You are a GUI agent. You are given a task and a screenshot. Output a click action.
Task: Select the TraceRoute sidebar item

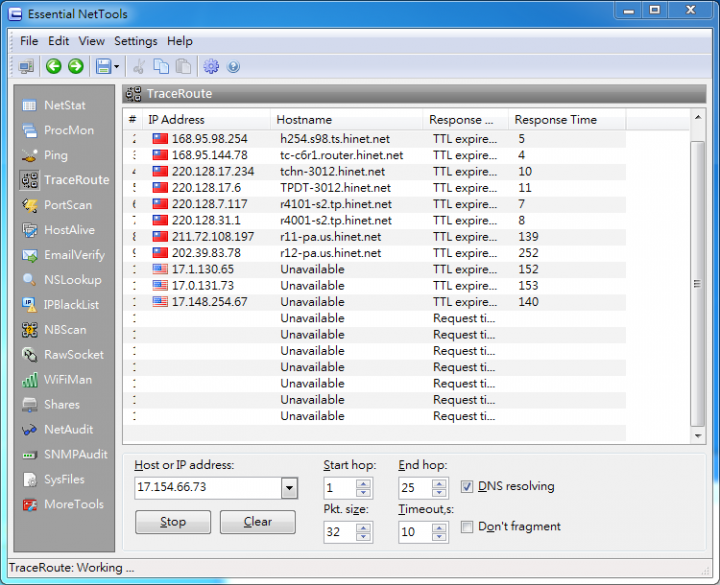click(x=64, y=180)
